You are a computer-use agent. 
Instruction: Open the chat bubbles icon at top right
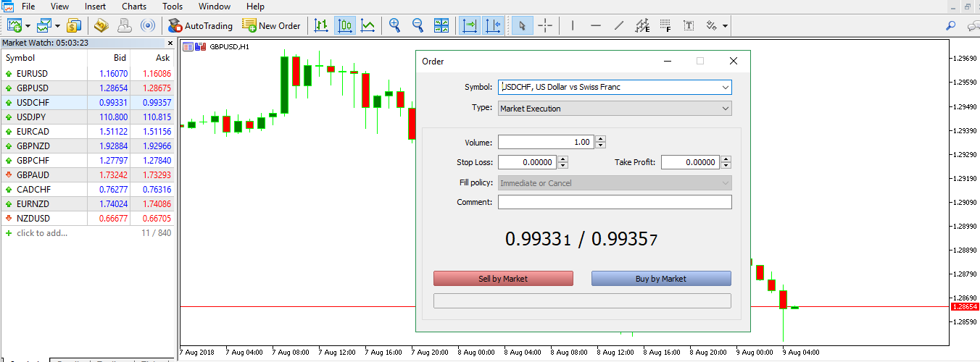[973, 25]
